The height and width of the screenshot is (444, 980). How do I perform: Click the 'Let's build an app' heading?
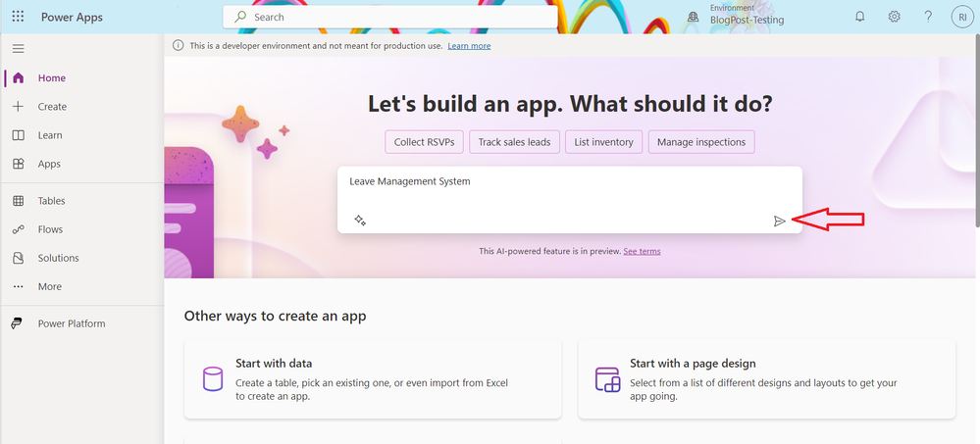click(570, 104)
